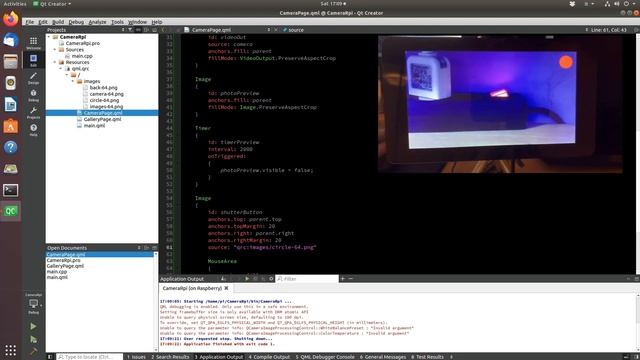Open main.cpp in project tree
The height and width of the screenshot is (360, 640).
click(82, 56)
